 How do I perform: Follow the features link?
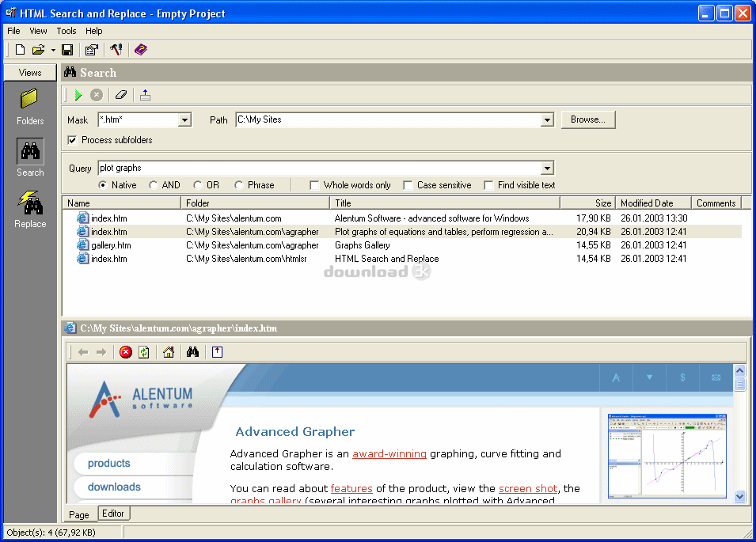351,488
